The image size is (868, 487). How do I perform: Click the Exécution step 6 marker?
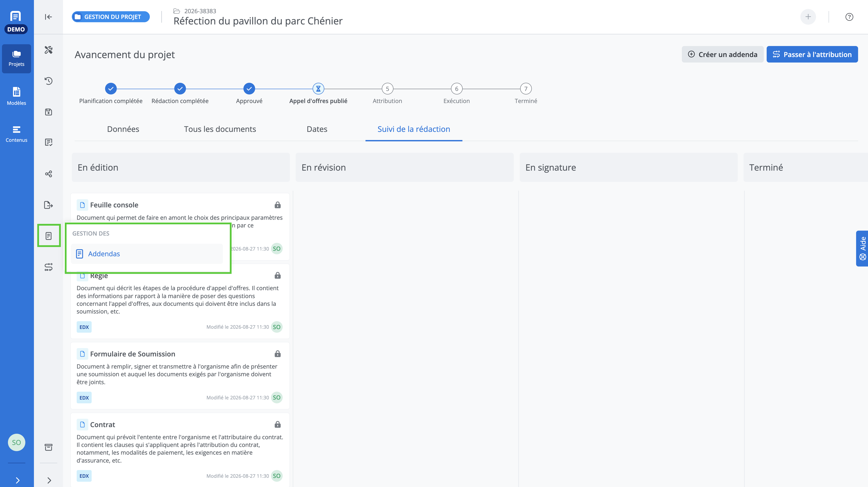456,89
